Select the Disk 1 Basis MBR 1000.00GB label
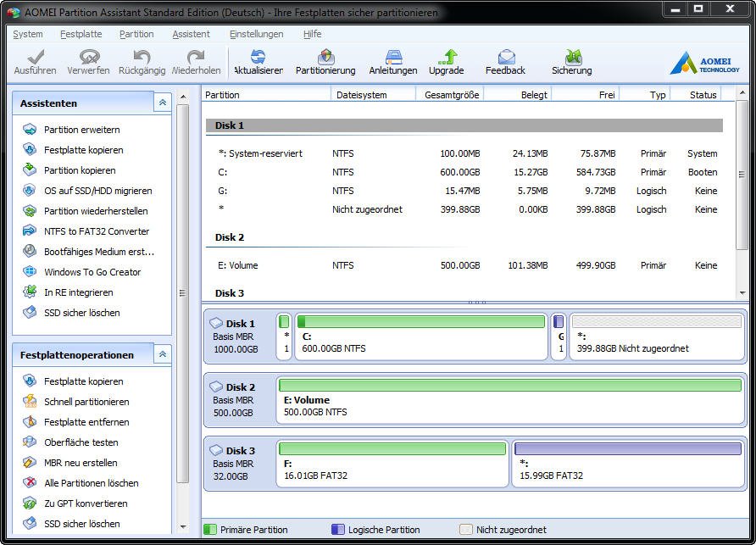Viewport: 756px width, 545px height. (239, 336)
